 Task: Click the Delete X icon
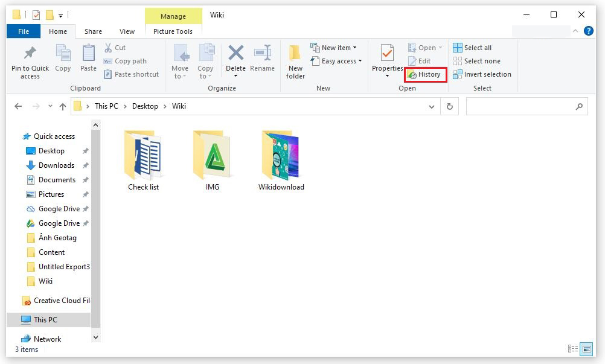pyautogui.click(x=235, y=53)
